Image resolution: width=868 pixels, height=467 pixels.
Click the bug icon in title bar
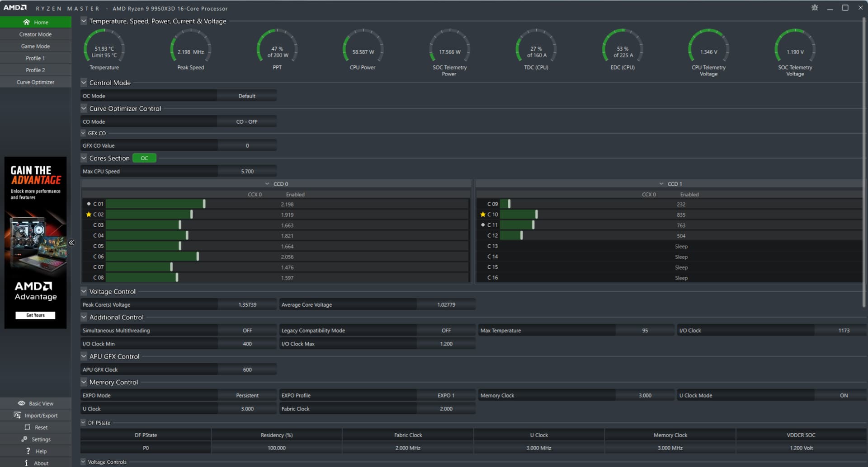tap(814, 8)
